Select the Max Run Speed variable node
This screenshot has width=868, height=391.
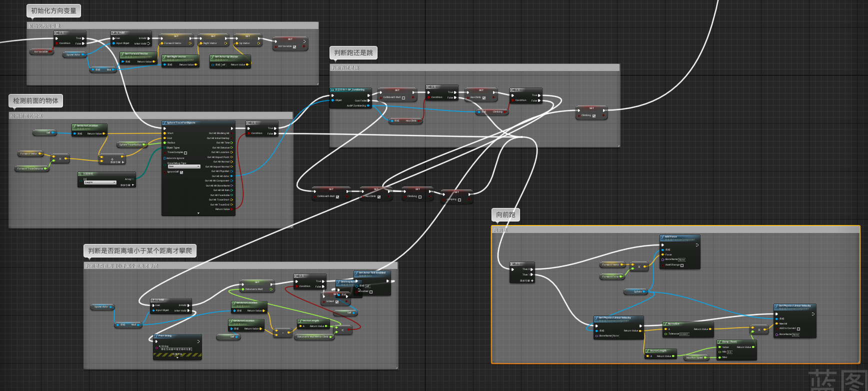696,357
